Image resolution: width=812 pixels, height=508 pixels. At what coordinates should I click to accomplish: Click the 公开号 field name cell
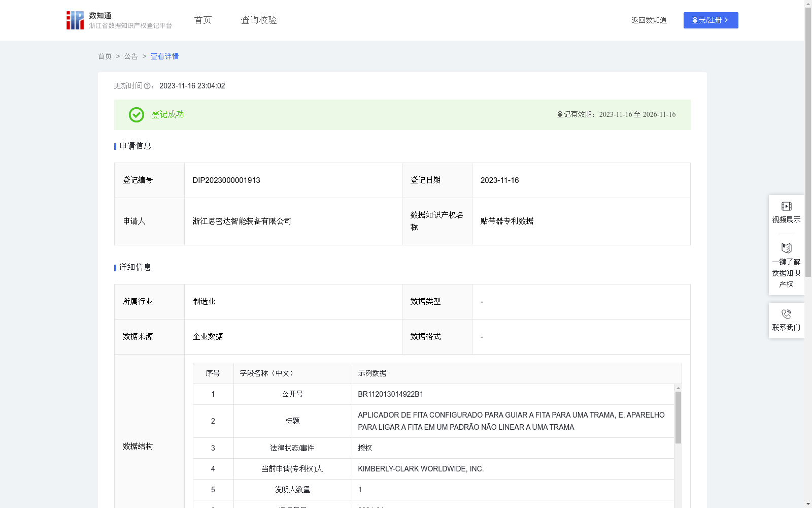pos(293,394)
